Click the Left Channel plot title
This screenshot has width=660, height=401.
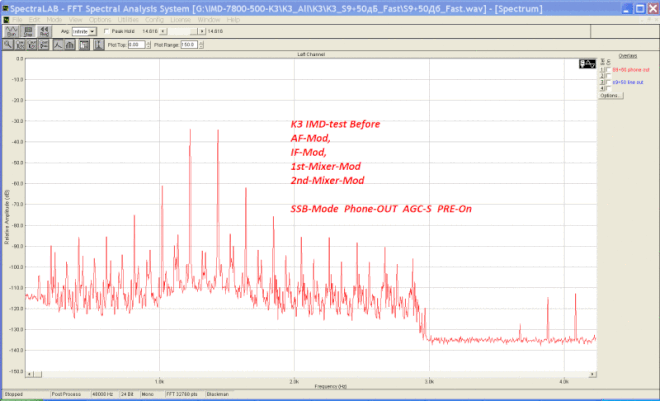click(311, 55)
